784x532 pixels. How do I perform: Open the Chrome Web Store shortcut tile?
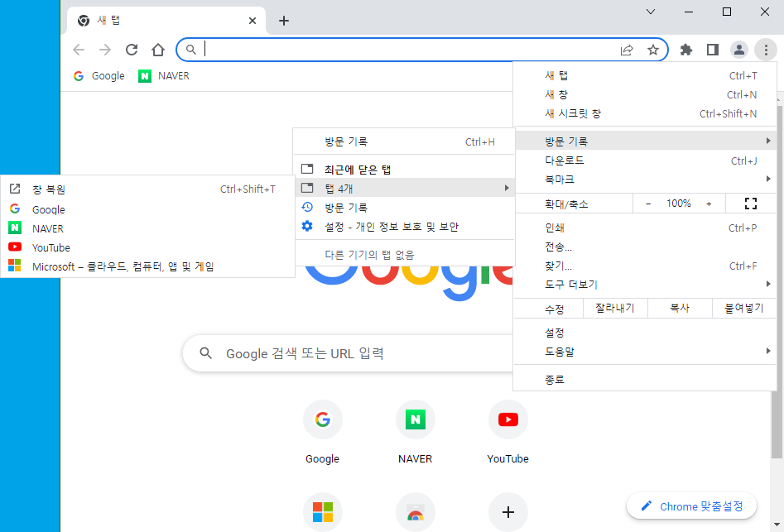click(x=415, y=512)
